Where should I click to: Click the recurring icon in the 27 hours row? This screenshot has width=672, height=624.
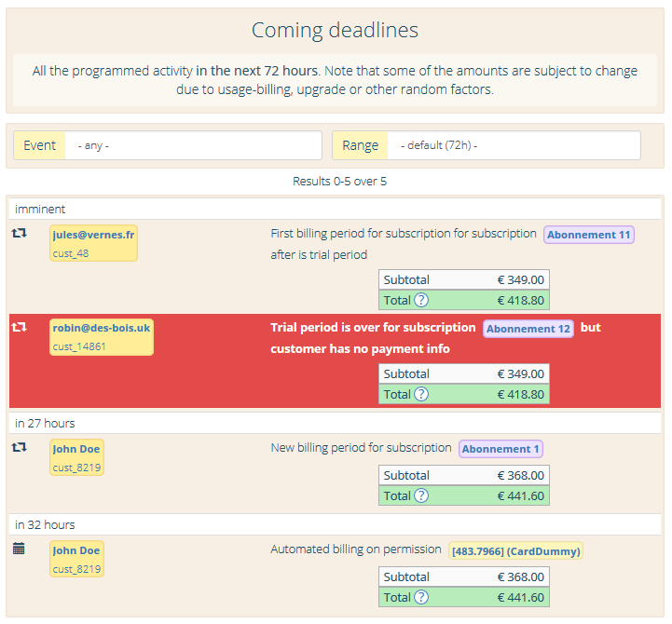19,448
